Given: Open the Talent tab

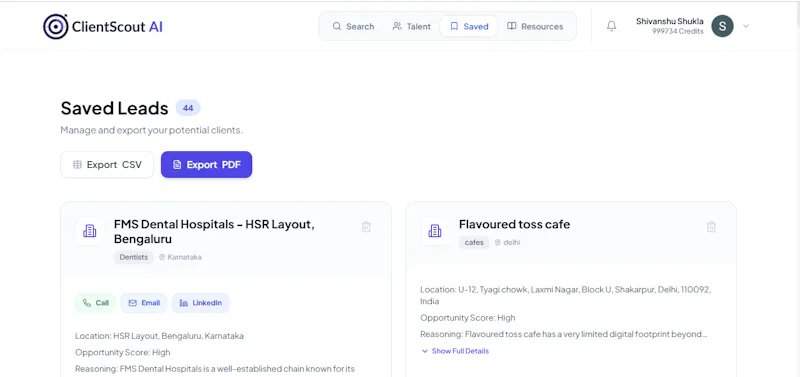Looking at the screenshot, I should coord(412,27).
